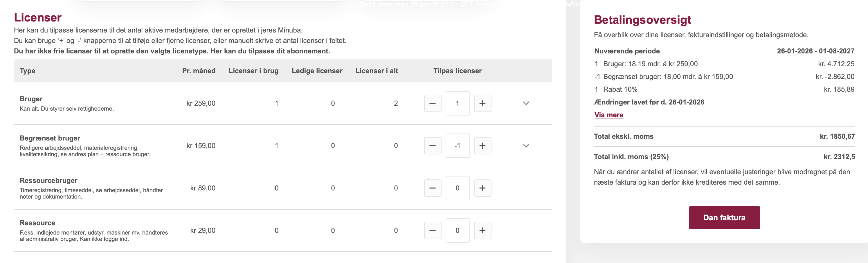
Task: Click the Pr. måned column header
Action: point(199,71)
